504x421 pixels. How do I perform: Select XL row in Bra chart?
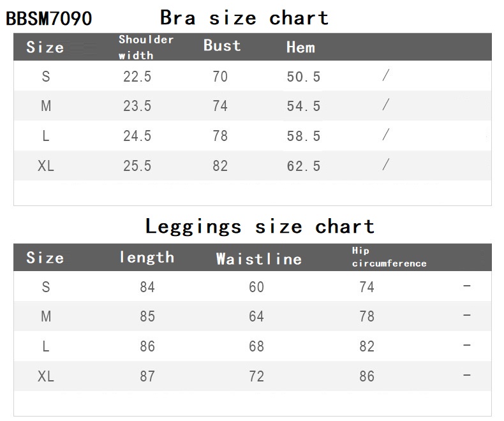(x=253, y=165)
